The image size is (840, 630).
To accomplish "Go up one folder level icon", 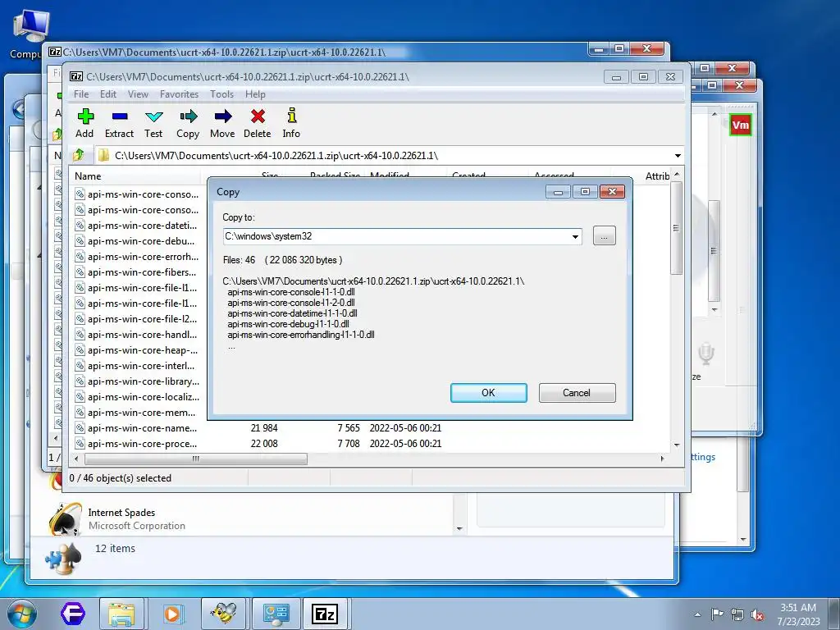I will click(x=79, y=155).
